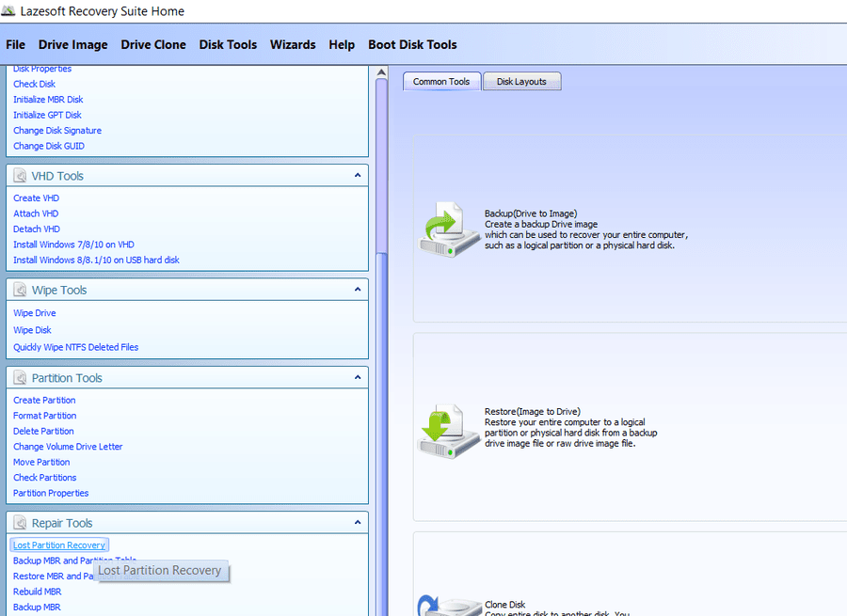Screen dimensions: 847x616
Task: Click the Backup(Drive to Image) description text
Action: (586, 229)
